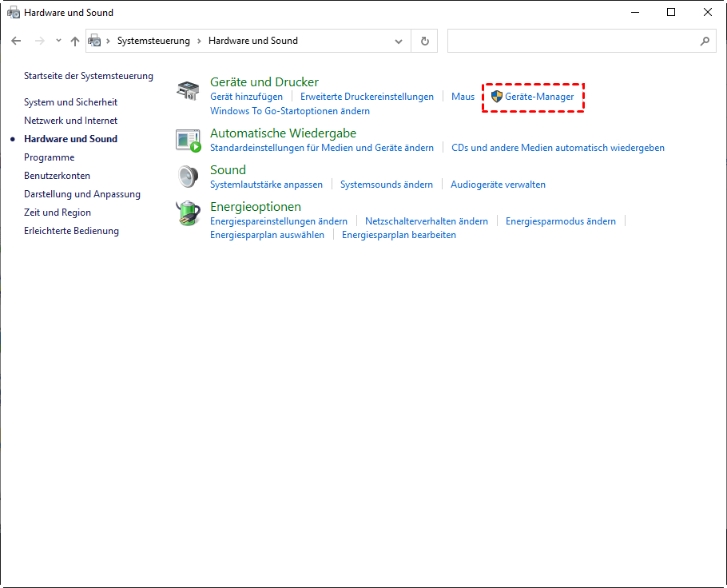
Task: Expand chevron after Systemsteuerung breadcrumb
Action: 200,41
